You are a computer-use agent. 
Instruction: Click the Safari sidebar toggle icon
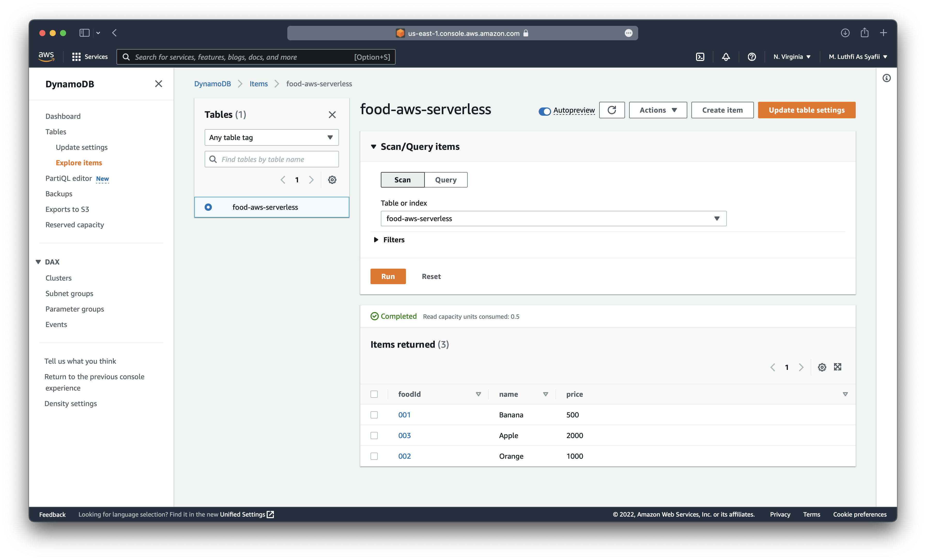point(84,33)
